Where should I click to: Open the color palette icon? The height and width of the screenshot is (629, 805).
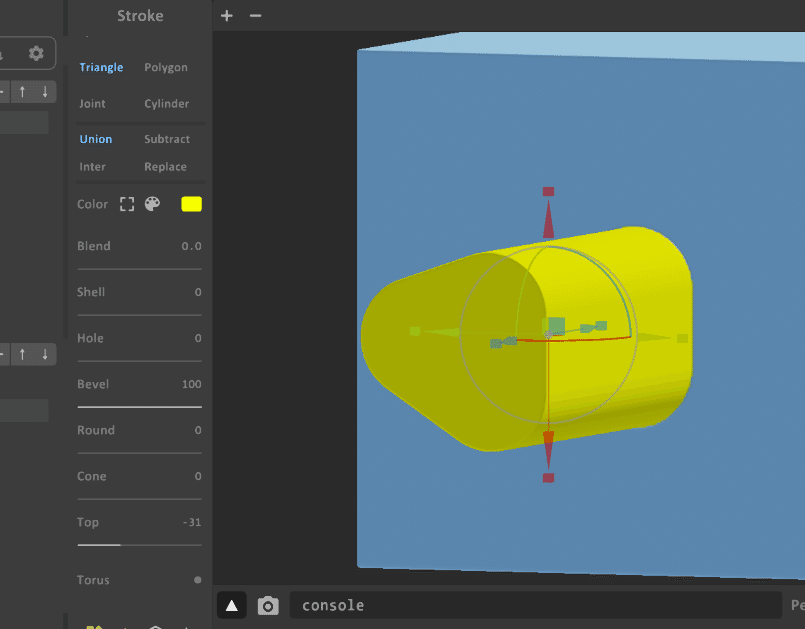152,204
